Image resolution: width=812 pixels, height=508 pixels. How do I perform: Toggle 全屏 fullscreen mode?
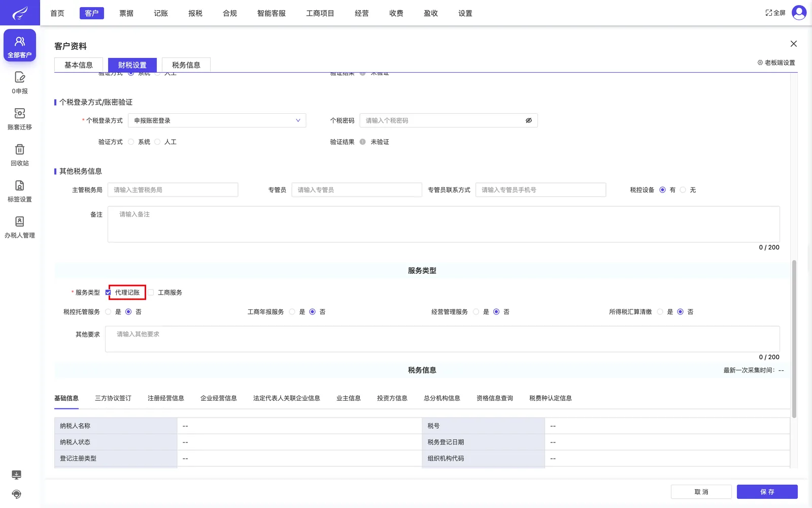775,13
